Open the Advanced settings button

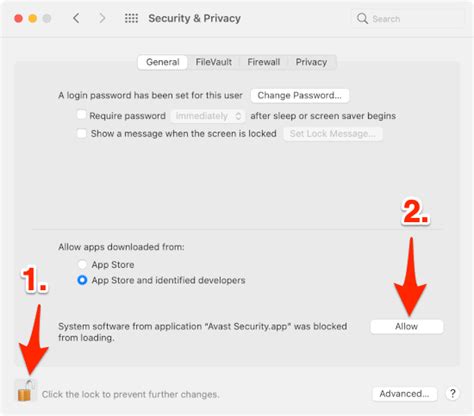coord(404,394)
